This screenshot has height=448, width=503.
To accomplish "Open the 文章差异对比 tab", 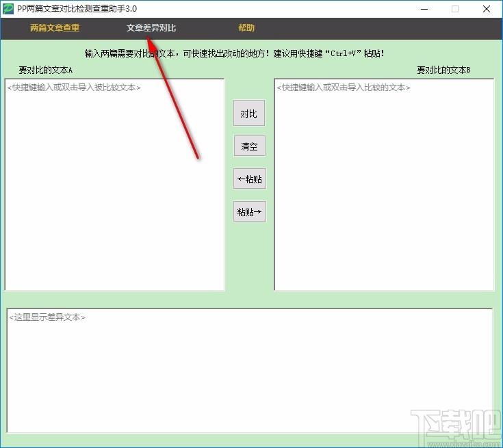I will pos(151,28).
